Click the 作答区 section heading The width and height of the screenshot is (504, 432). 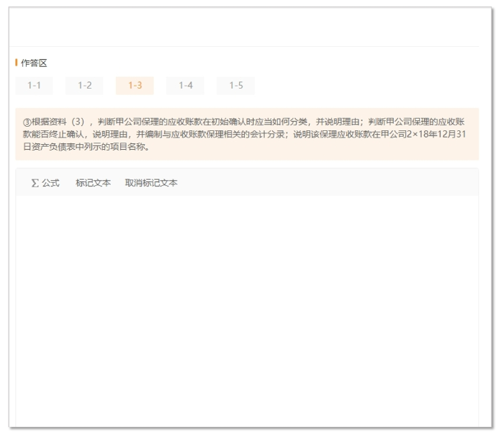[34, 63]
